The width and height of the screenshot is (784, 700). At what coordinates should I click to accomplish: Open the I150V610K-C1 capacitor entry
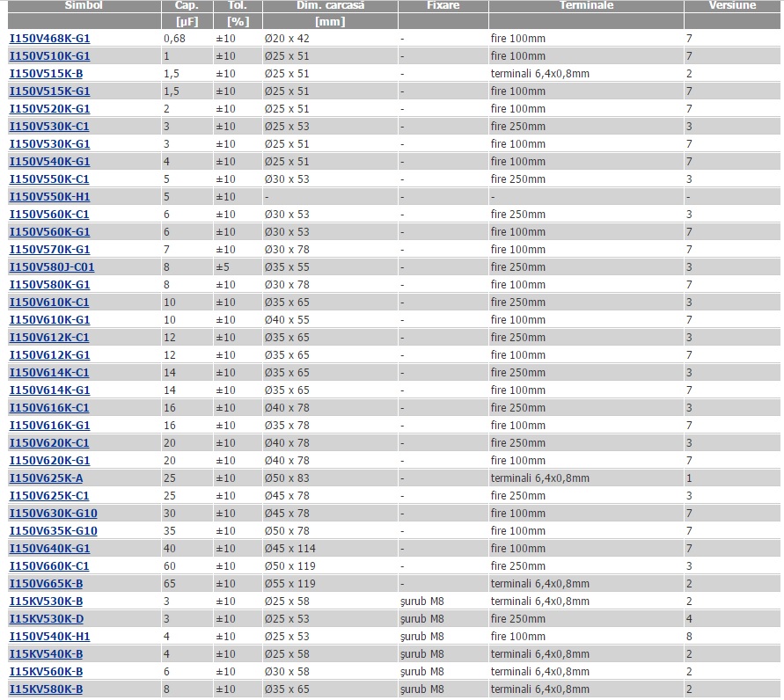pos(49,303)
